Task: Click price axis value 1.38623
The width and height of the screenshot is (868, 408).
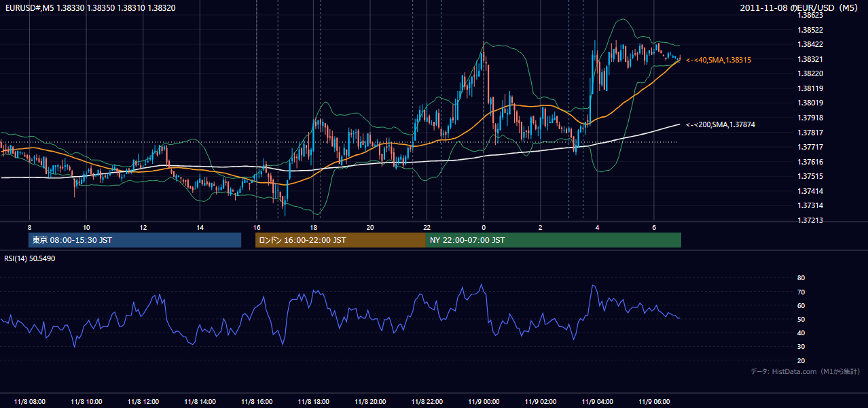Action: (810, 15)
